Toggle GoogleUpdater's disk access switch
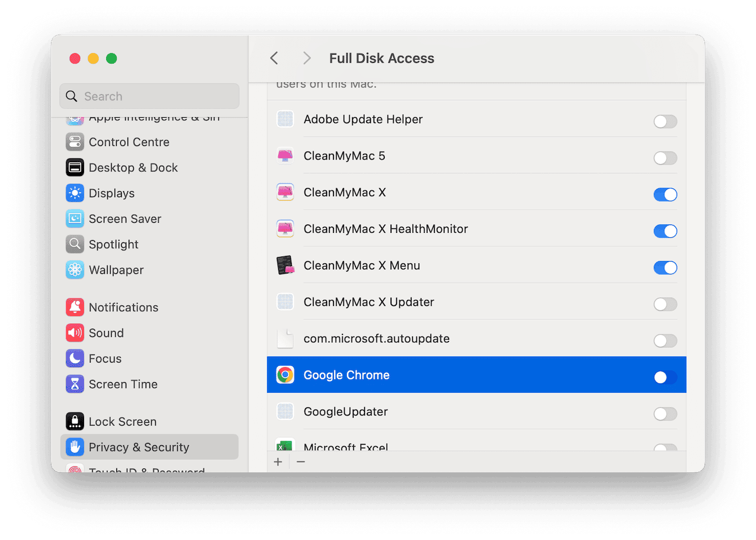This screenshot has width=756, height=540. 665,414
